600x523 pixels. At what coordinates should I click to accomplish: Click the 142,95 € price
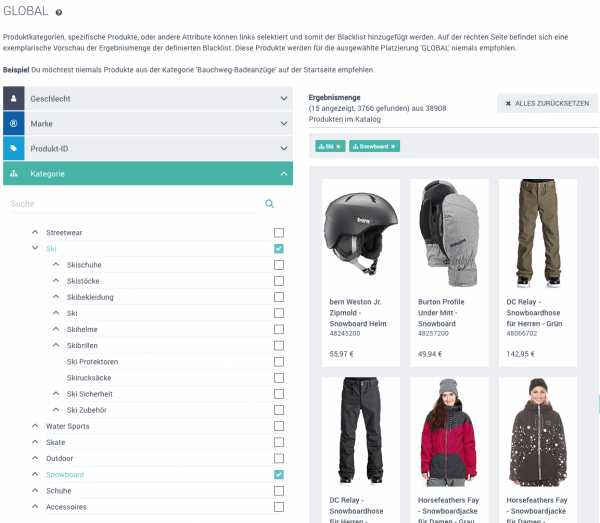point(520,354)
